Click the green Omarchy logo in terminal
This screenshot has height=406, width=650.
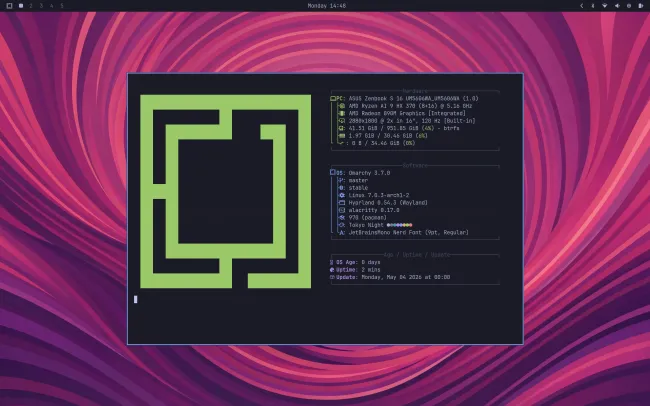[x=226, y=192]
